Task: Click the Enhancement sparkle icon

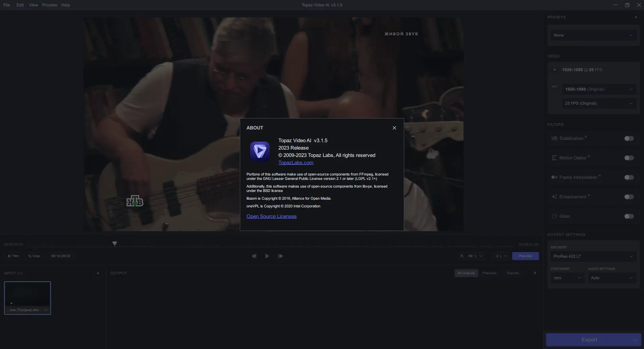Action: 554,197
